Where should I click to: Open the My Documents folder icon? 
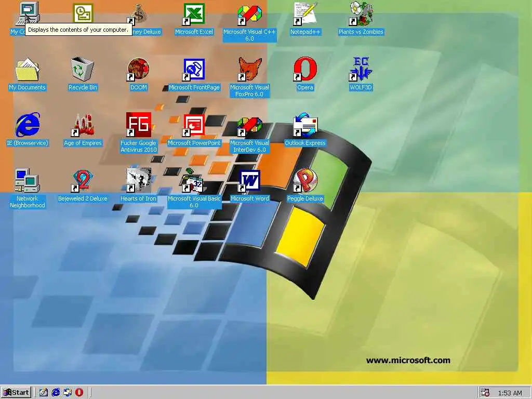coord(27,70)
